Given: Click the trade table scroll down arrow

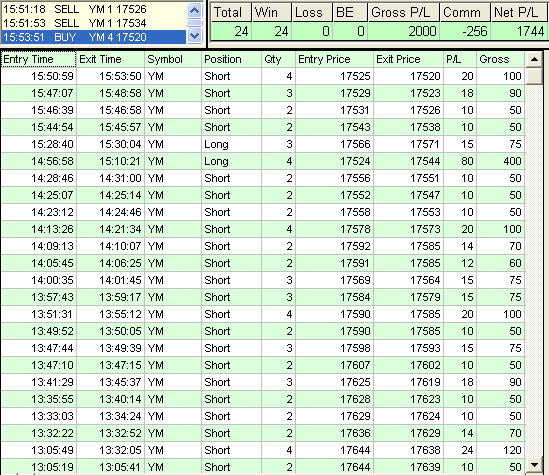Looking at the screenshot, I should click(x=534, y=465).
